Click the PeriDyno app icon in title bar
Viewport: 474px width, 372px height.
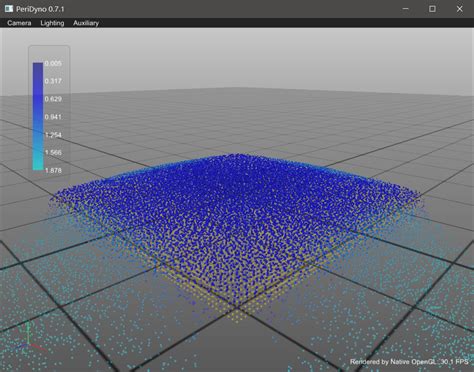coord(9,9)
